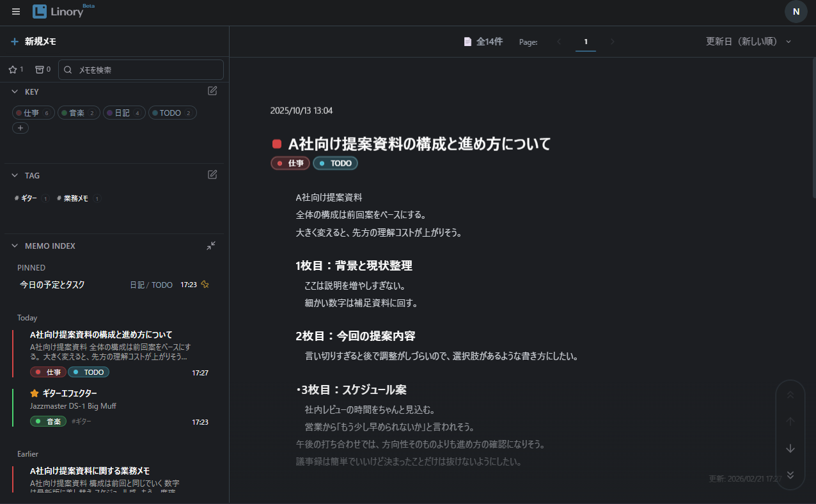The height and width of the screenshot is (504, 816).
Task: Toggle the TODO key filter chip
Action: pos(172,113)
